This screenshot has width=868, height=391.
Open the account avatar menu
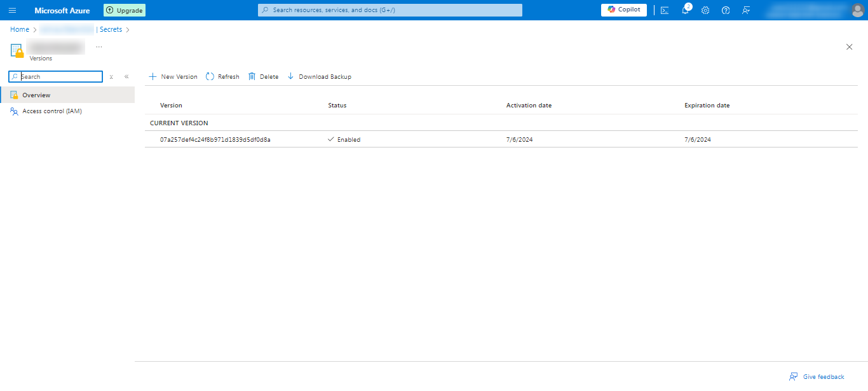[x=857, y=10]
